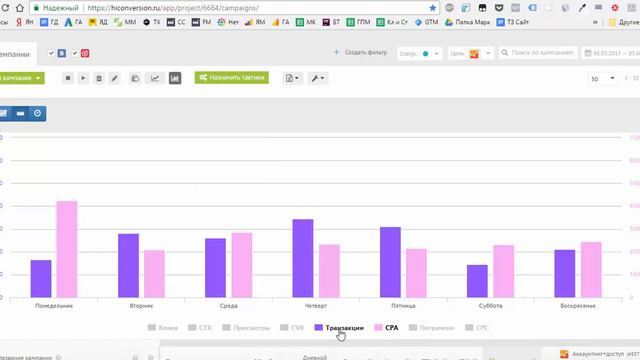
Task: Toggle CPA series in chart legend
Action: pos(386,327)
